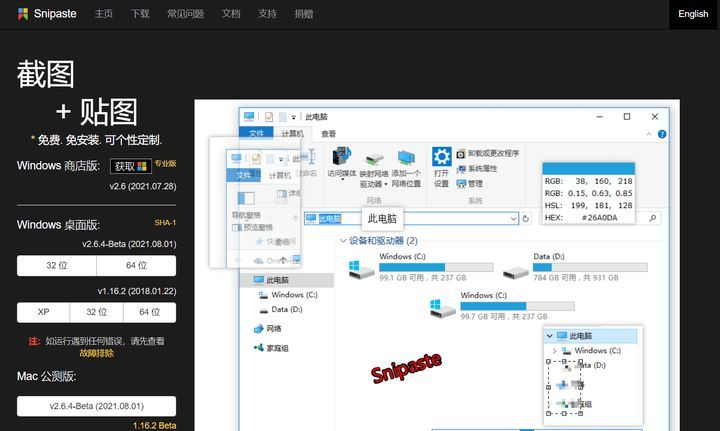Switch language with the English button

coord(693,14)
